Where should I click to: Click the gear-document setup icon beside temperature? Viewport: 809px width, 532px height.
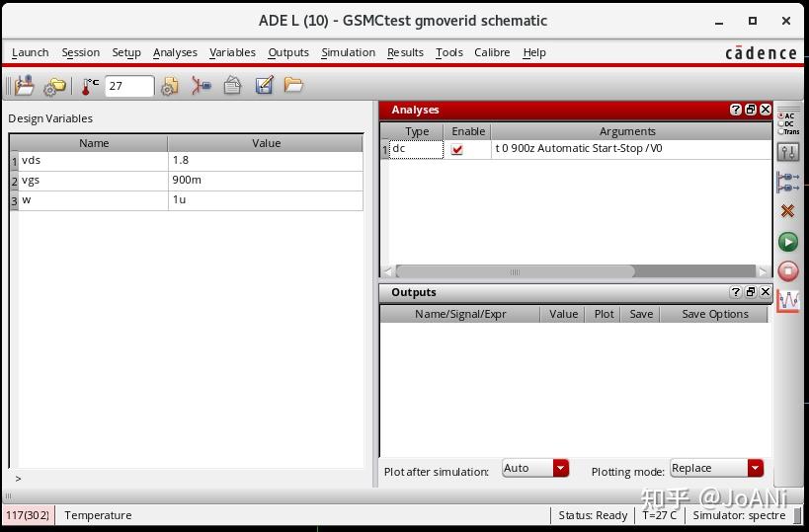pos(170,86)
